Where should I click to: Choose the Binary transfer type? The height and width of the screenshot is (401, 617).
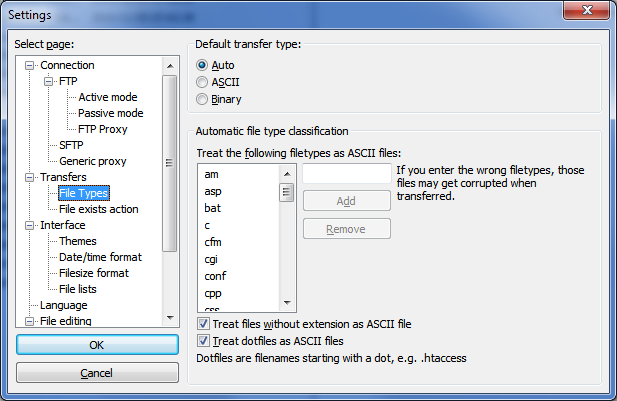[203, 99]
